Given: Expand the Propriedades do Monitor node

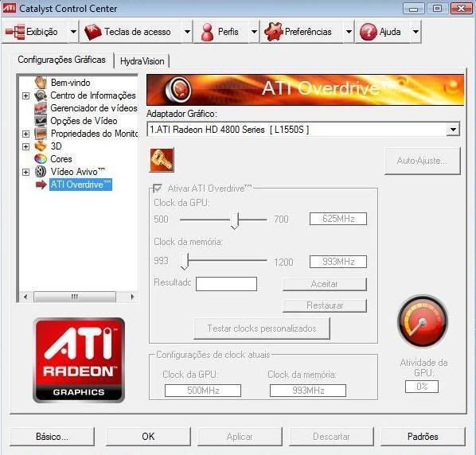Looking at the screenshot, I should tap(25, 134).
